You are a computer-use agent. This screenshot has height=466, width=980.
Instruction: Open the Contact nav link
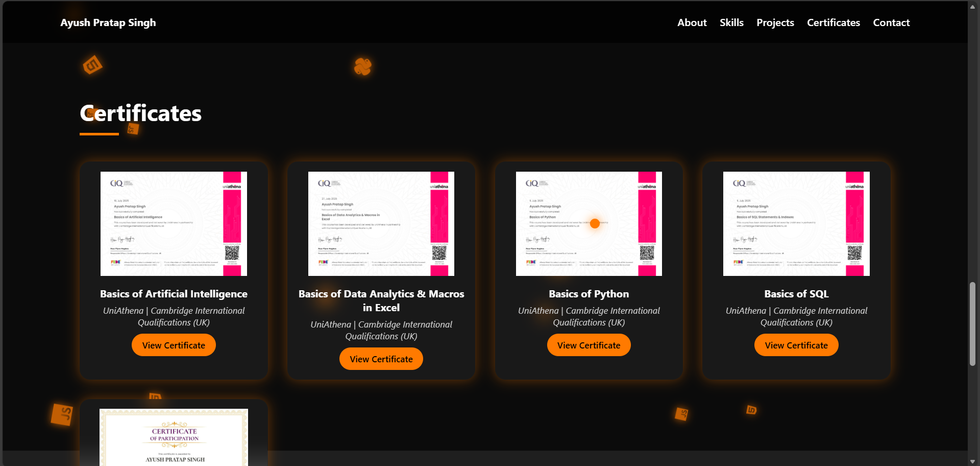(891, 22)
